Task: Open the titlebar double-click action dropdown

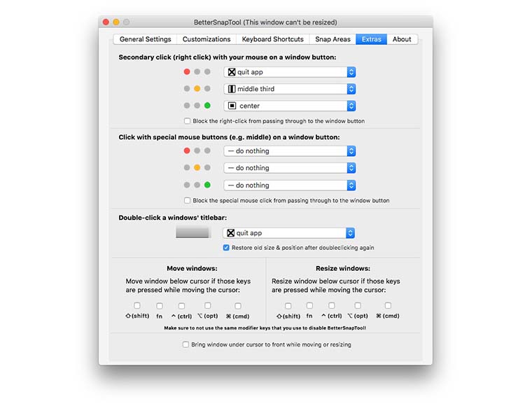Action: tap(288, 233)
